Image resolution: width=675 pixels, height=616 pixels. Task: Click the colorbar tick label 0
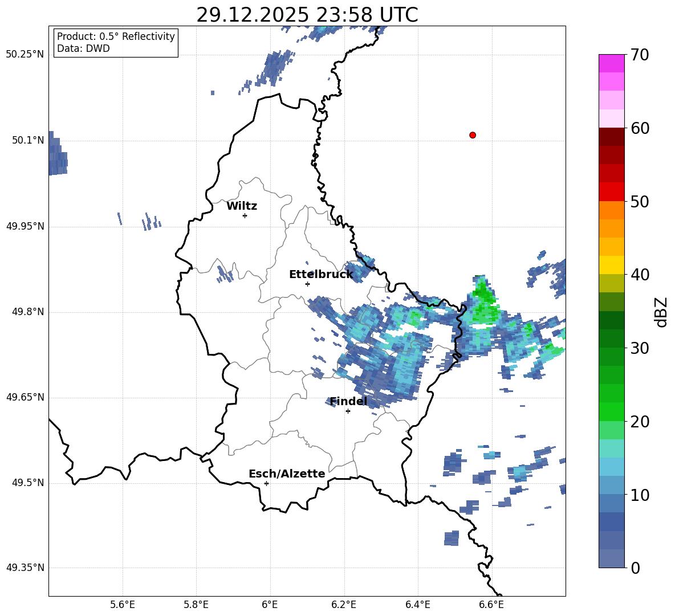[x=636, y=568]
